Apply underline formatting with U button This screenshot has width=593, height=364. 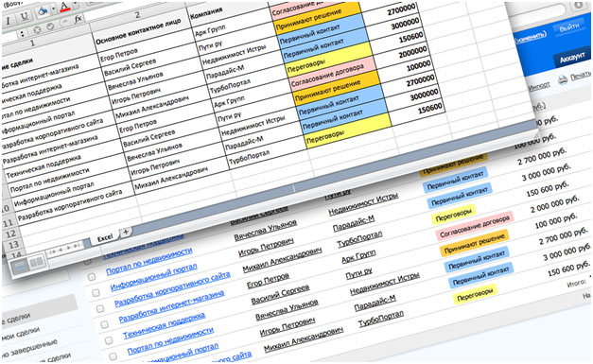pyautogui.click(x=25, y=16)
